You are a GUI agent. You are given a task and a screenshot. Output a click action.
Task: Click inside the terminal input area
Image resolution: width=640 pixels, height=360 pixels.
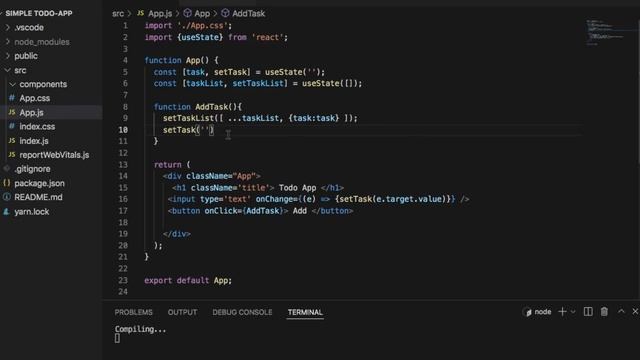pos(117,338)
